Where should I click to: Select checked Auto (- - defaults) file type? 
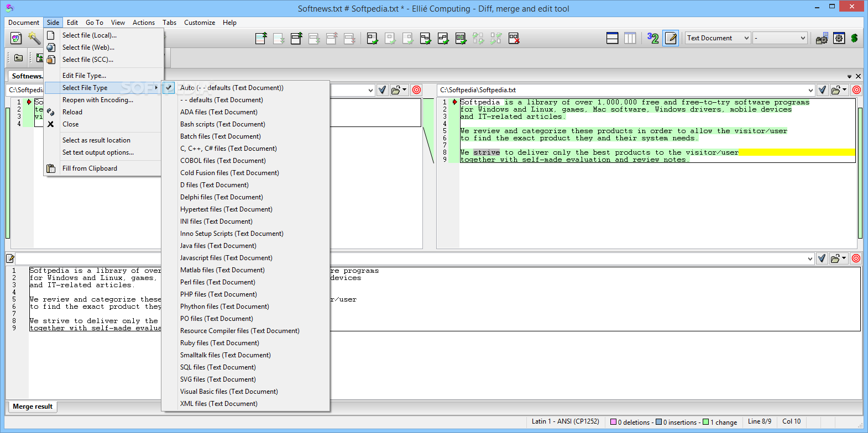click(245, 88)
